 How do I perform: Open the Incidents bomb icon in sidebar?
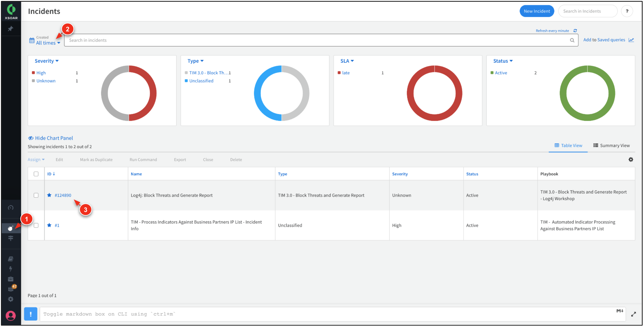[11, 228]
